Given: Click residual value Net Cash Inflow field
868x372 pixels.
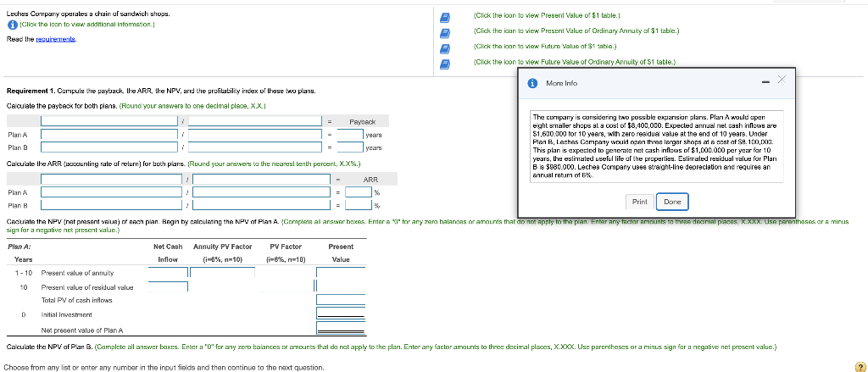Looking at the screenshot, I should [x=168, y=286].
